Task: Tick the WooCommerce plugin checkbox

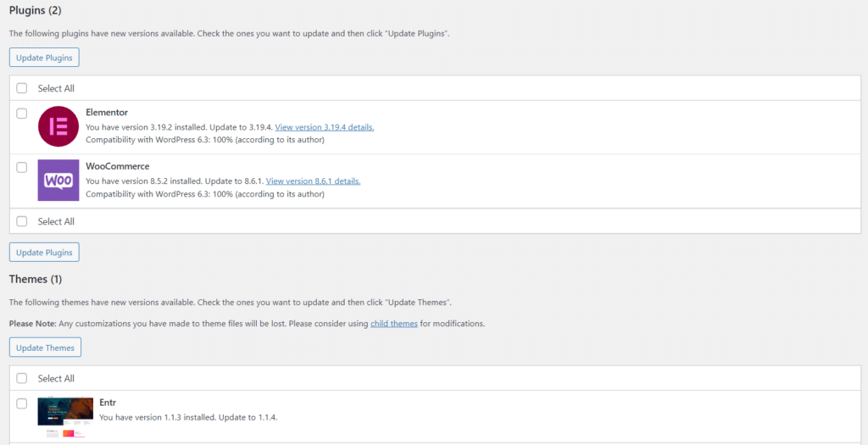Action: pos(21,168)
